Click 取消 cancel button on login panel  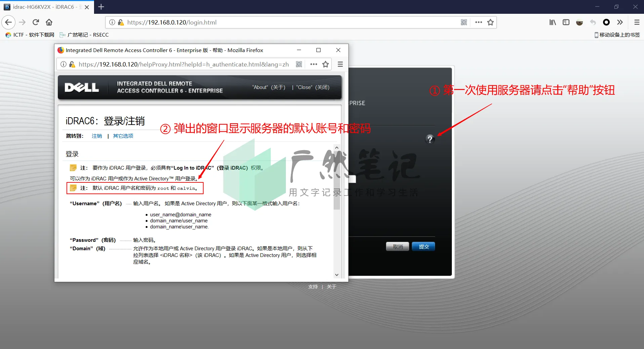(x=398, y=247)
